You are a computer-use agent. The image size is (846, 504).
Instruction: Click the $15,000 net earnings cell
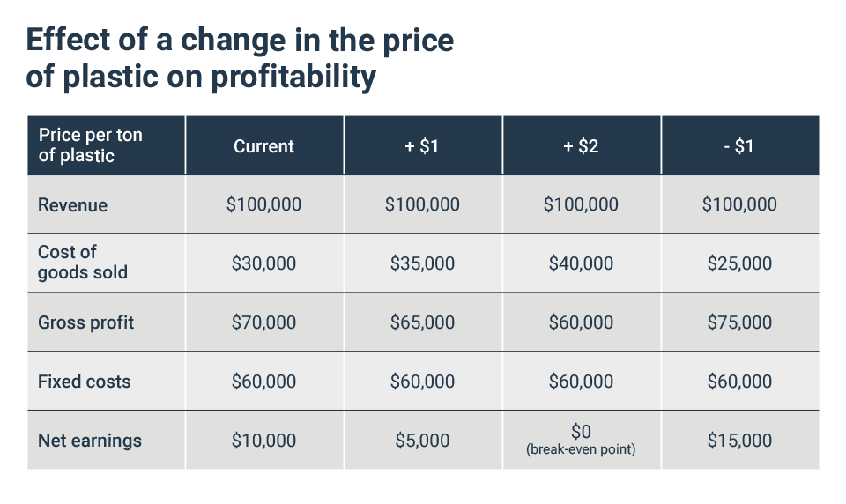739,441
